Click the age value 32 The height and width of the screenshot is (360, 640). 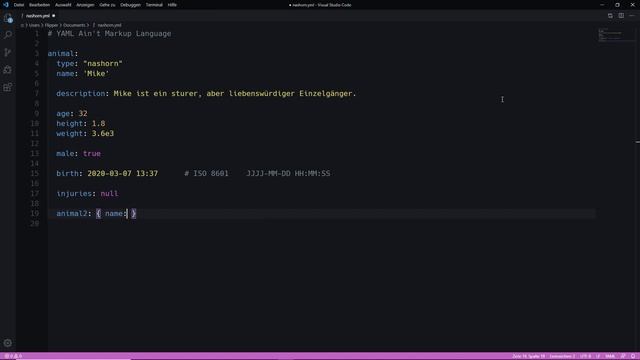[83, 113]
